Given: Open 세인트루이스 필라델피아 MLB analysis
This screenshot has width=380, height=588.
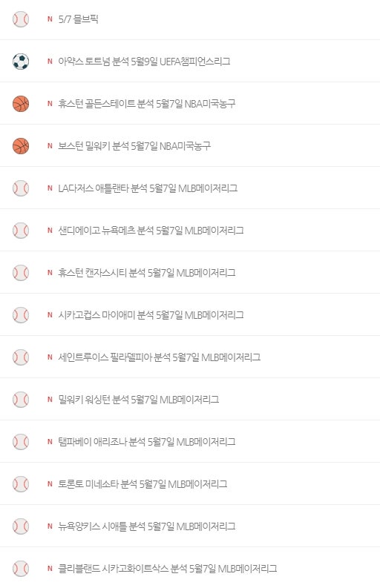Looking at the screenshot, I should [160, 357].
